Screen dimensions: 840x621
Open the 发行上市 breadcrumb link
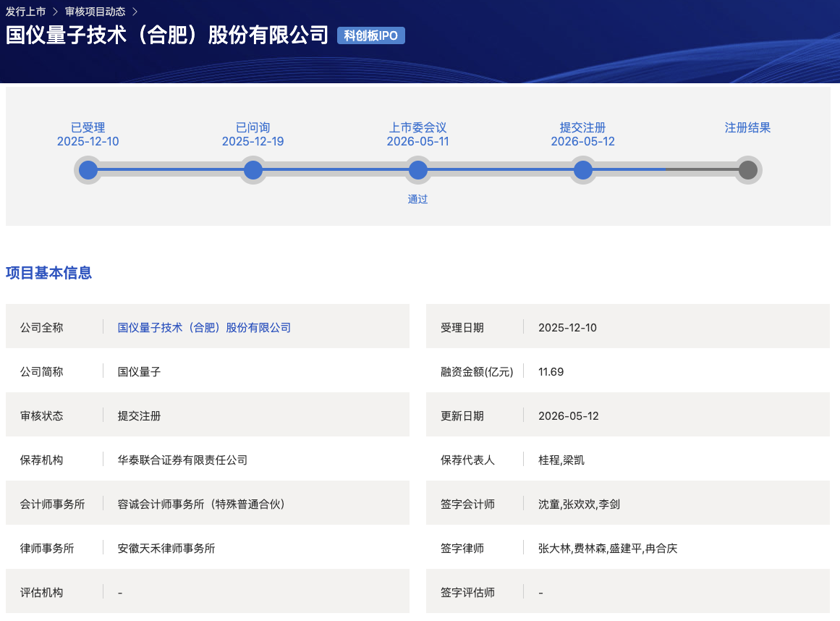[26, 12]
